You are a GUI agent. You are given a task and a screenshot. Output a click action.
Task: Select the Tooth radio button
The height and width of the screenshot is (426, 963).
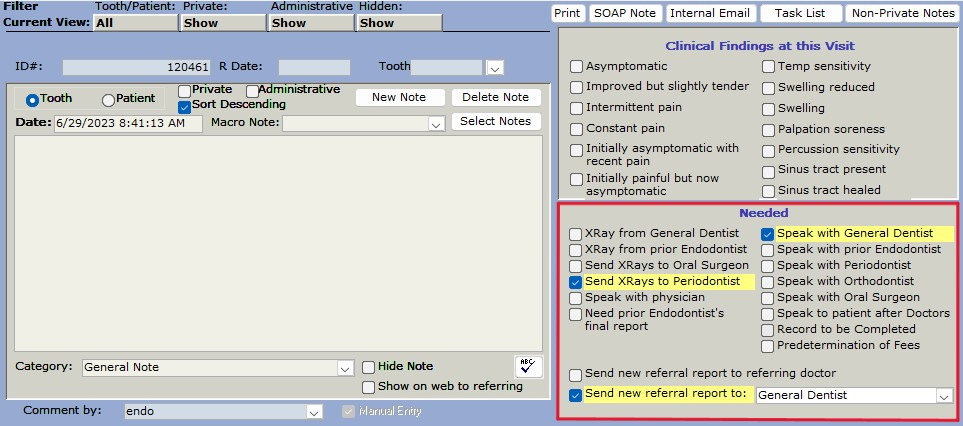[32, 100]
